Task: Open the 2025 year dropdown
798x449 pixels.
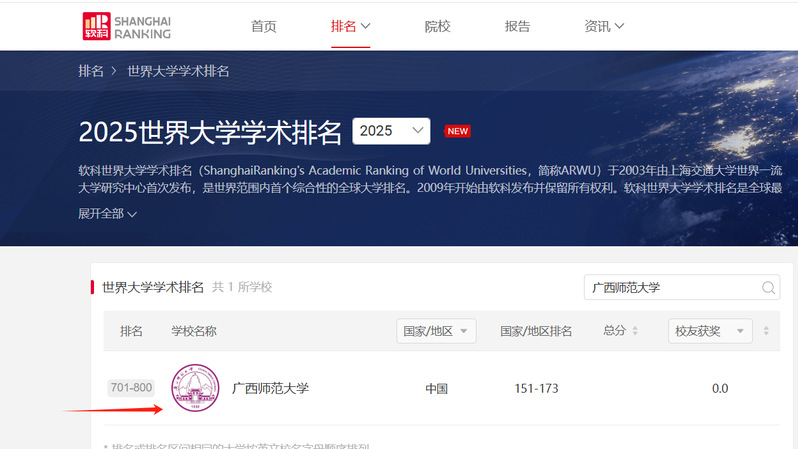Action: click(391, 131)
